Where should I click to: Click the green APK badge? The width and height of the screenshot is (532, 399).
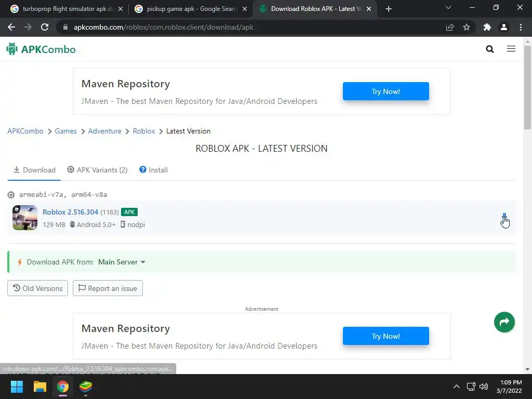coord(129,212)
